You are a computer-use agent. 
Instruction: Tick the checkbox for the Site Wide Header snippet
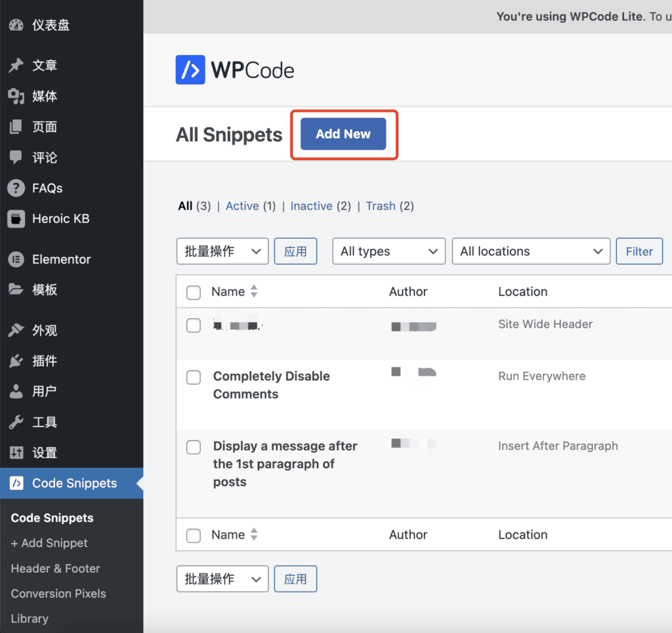click(x=194, y=325)
